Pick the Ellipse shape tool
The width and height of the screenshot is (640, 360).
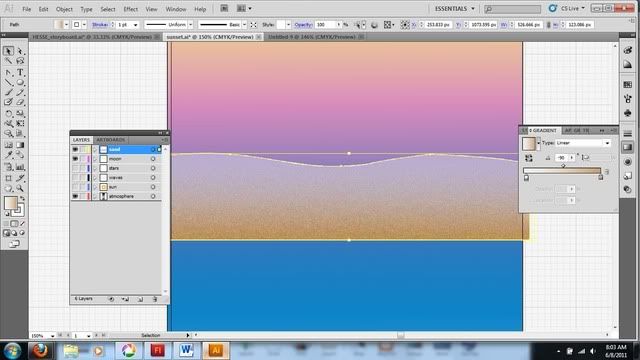[20, 82]
